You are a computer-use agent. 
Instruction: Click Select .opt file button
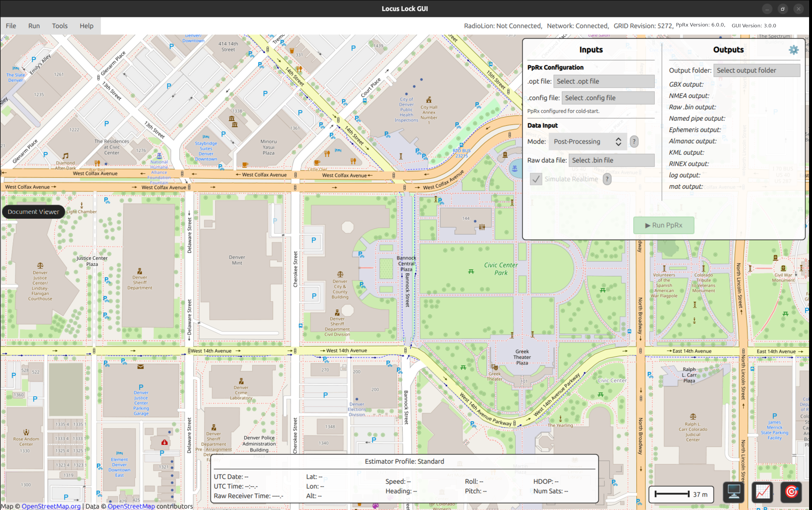(x=604, y=81)
